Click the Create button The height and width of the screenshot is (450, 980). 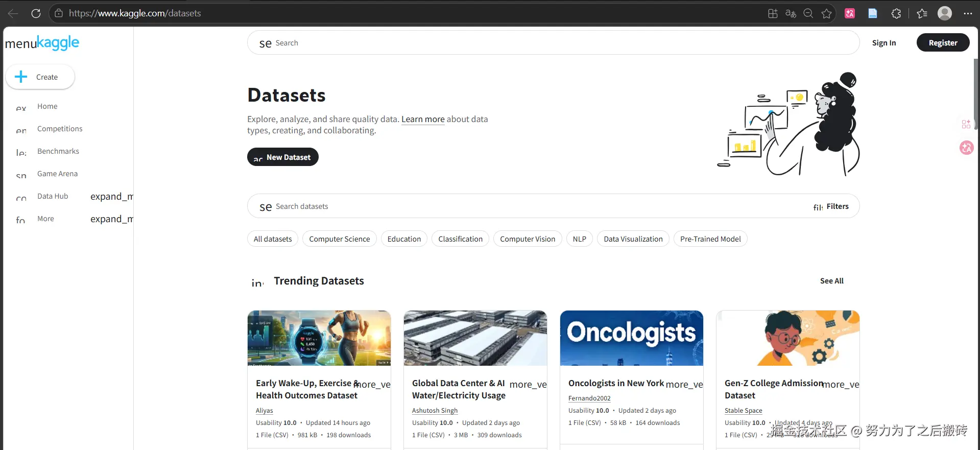pyautogui.click(x=40, y=77)
